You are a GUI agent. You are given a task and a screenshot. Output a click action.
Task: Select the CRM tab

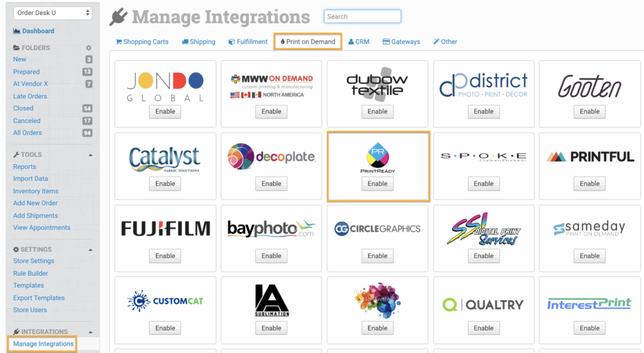click(358, 42)
